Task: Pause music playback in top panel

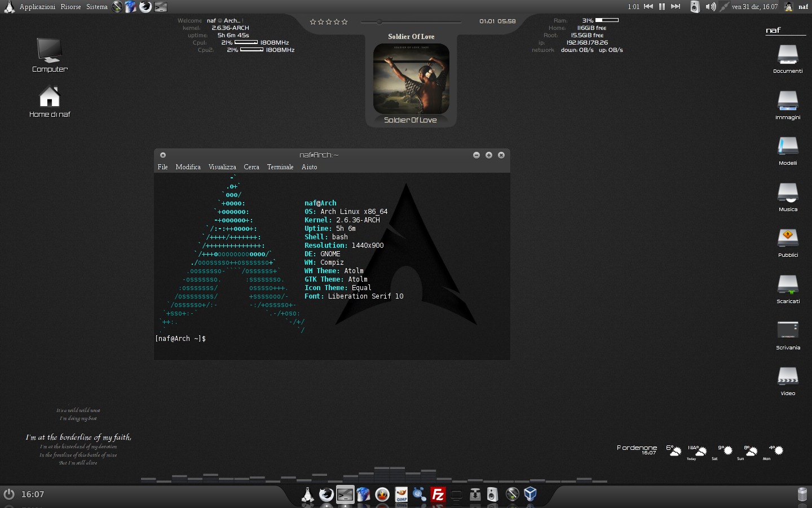Action: click(x=662, y=7)
